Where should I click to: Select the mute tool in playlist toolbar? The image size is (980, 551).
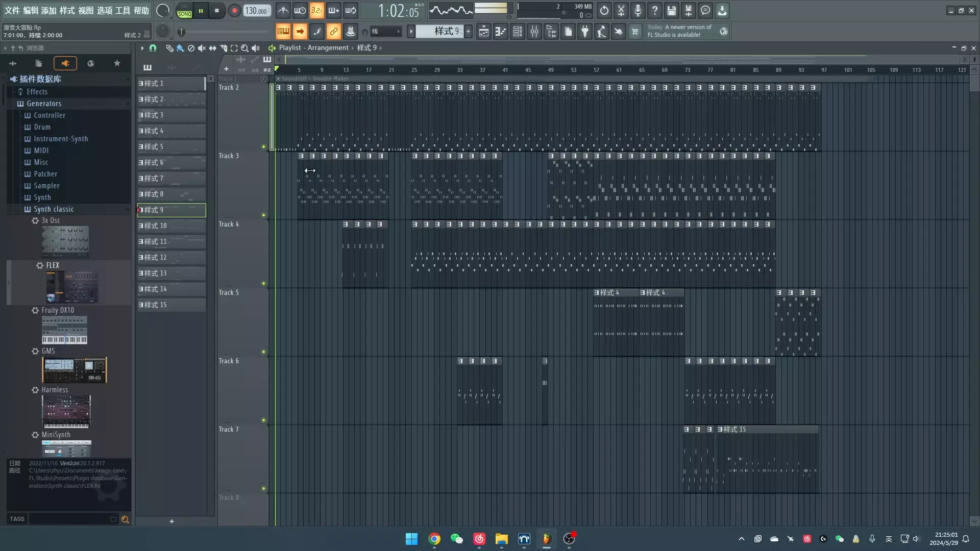[202, 48]
